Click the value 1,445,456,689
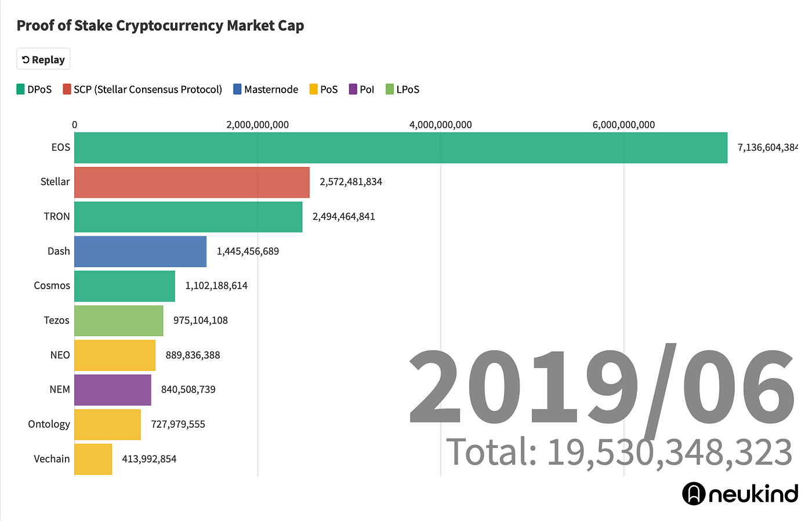Image resolution: width=812 pixels, height=521 pixels. [x=248, y=252]
